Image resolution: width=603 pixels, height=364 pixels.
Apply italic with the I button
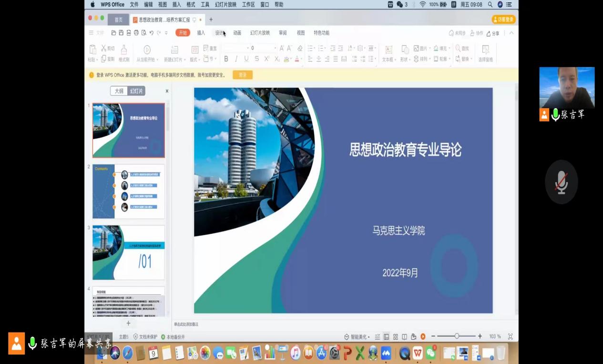click(x=236, y=59)
